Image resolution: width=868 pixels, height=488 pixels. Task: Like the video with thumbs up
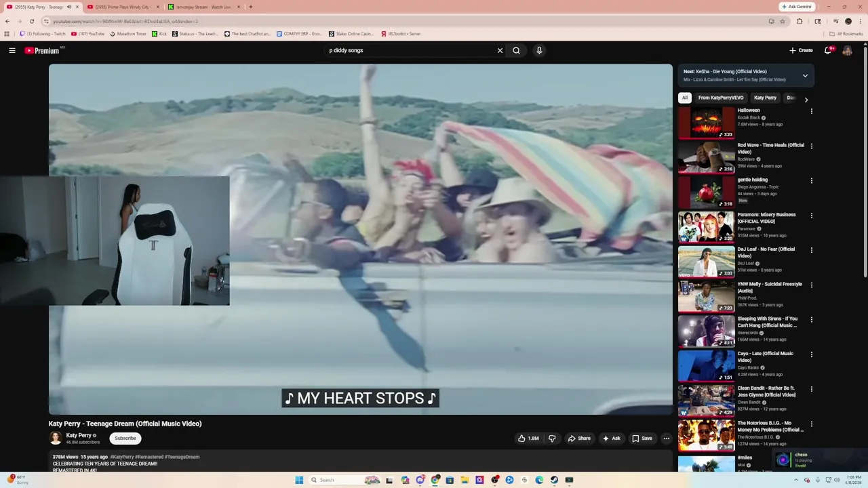click(528, 439)
